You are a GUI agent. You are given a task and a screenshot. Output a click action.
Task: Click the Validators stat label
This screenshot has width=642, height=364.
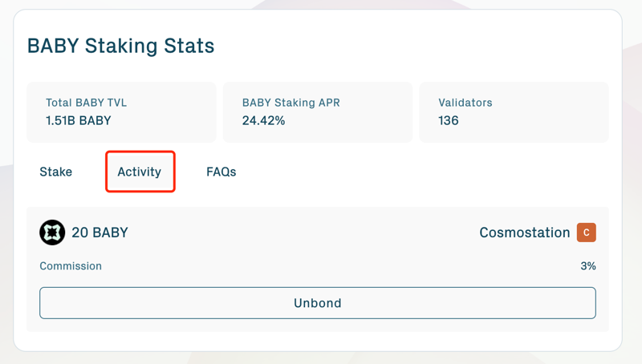(x=465, y=103)
